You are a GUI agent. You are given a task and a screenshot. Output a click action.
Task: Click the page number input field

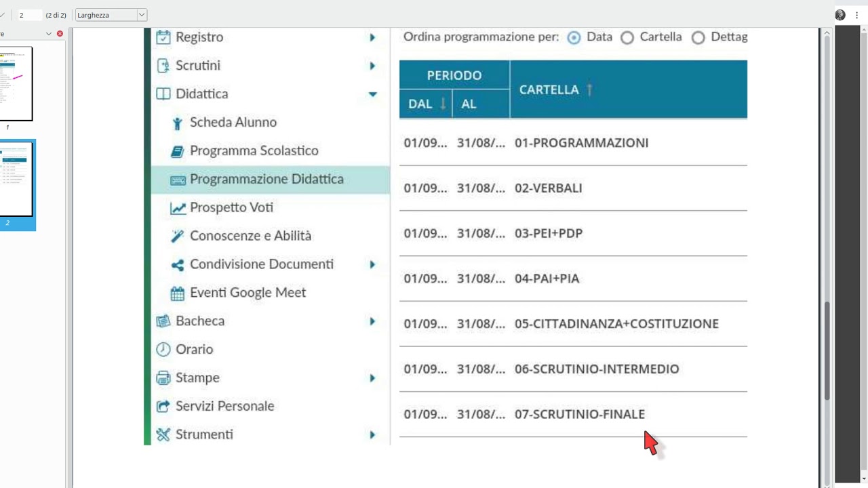29,15
